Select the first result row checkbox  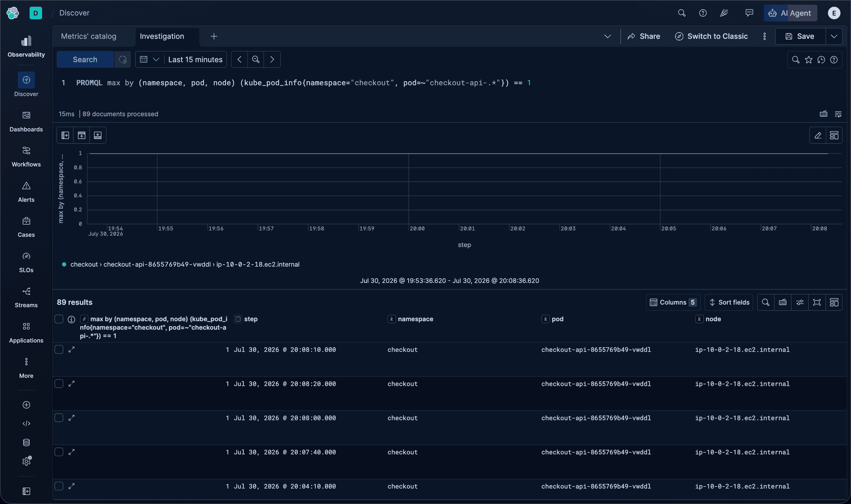coord(59,349)
